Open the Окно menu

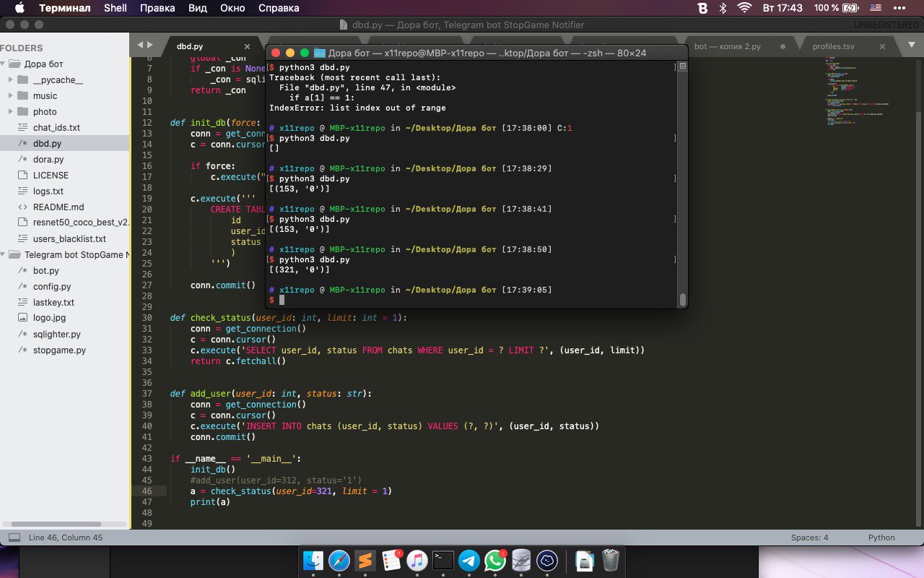point(232,8)
